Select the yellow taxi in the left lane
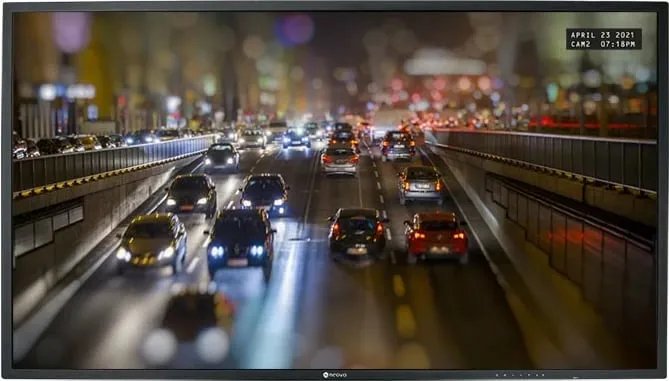This screenshot has height=381, width=669. tap(152, 242)
